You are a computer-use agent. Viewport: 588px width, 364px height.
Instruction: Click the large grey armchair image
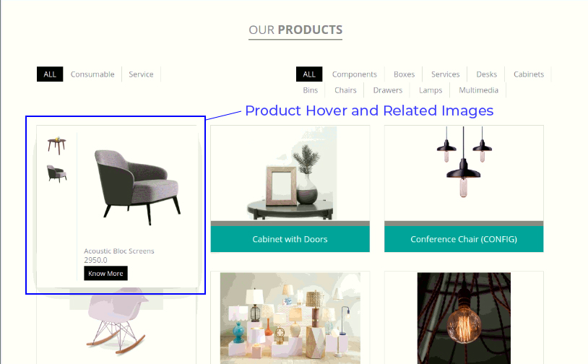138,188
